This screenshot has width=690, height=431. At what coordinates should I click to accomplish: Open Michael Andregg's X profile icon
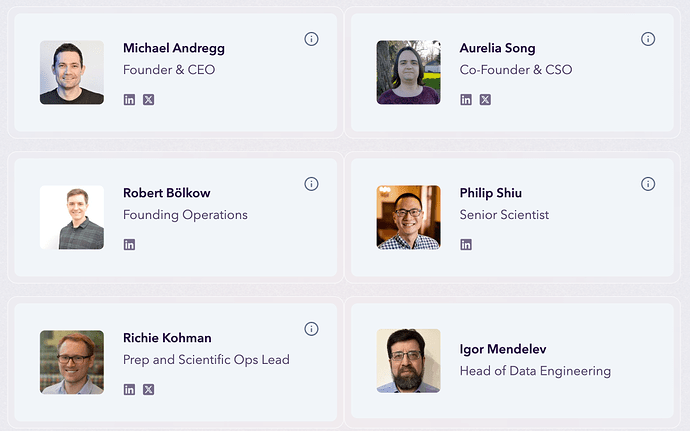pyautogui.click(x=149, y=100)
